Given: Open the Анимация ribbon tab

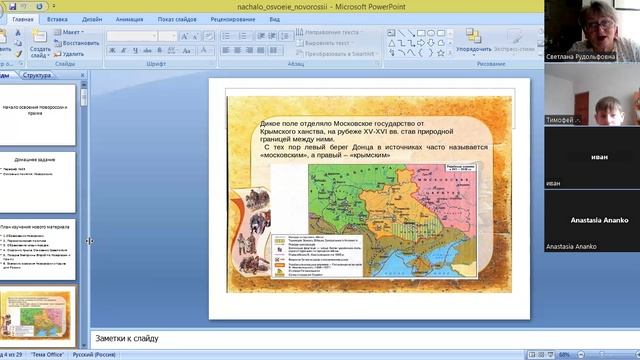Looking at the screenshot, I should point(129,19).
